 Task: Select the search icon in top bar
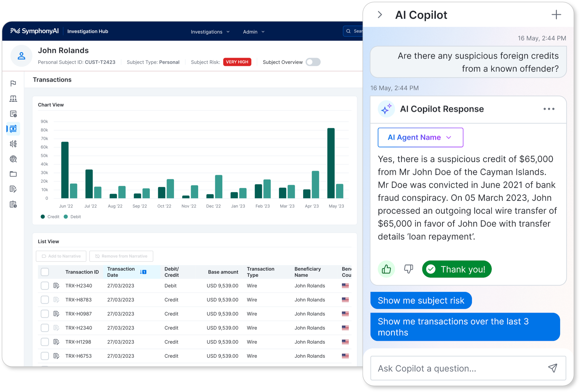(349, 31)
